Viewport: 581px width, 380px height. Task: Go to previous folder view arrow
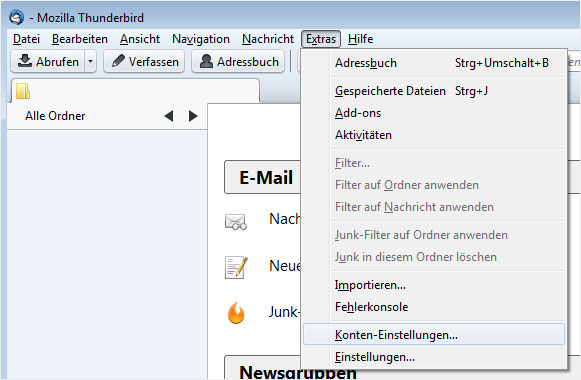(x=169, y=116)
